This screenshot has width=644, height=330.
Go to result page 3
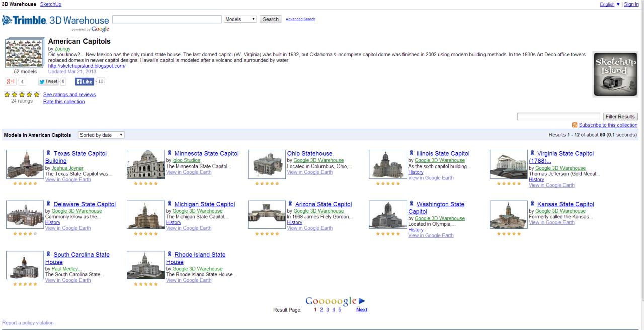click(328, 310)
